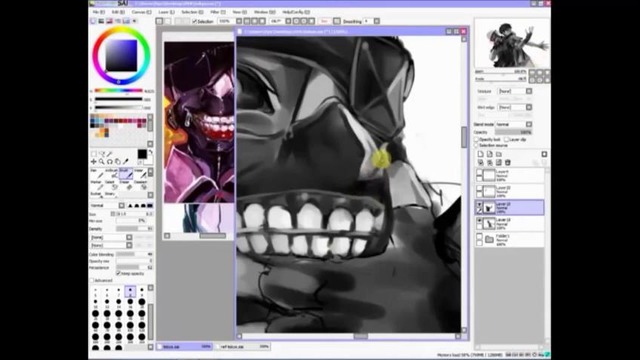The image size is (640, 360).
Task: Activate the hand pan tool
Action: (x=118, y=162)
